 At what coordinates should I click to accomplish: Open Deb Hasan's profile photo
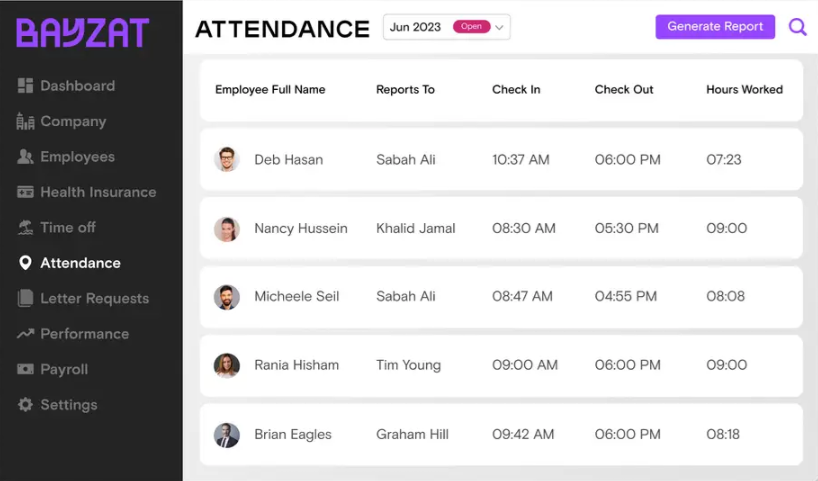click(x=227, y=159)
